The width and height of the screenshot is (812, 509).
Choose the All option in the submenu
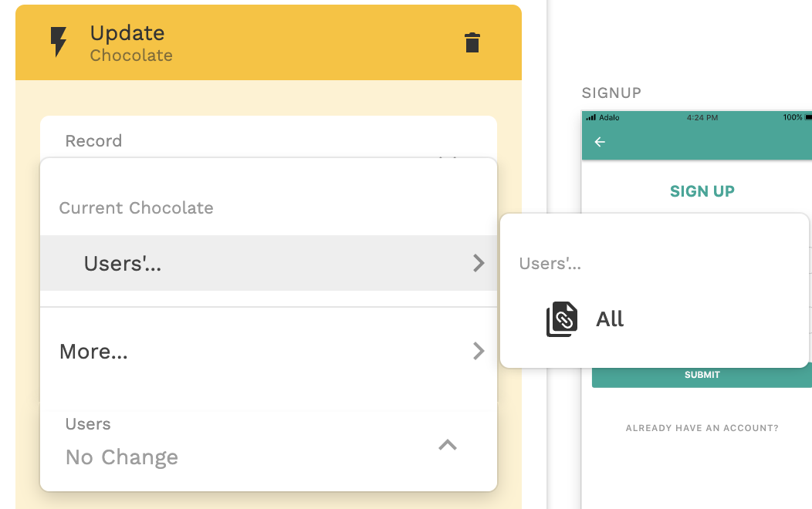point(610,319)
